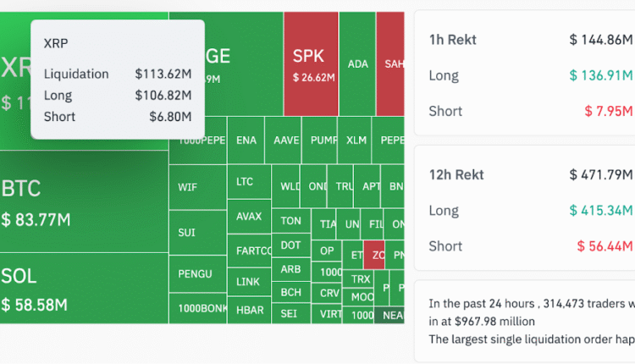Select the ENA heatmap tile

coord(246,140)
